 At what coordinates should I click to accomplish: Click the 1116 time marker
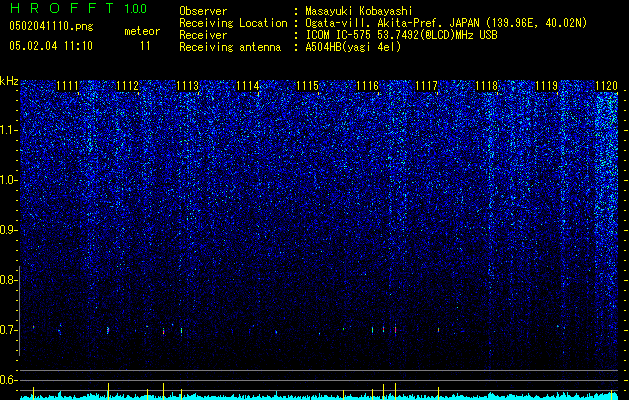(x=368, y=86)
